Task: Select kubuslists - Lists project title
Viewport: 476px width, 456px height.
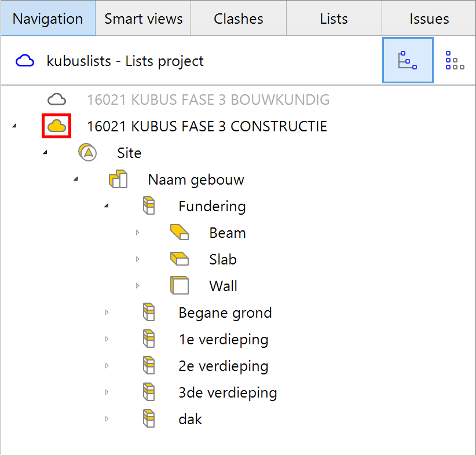Action: (x=125, y=61)
